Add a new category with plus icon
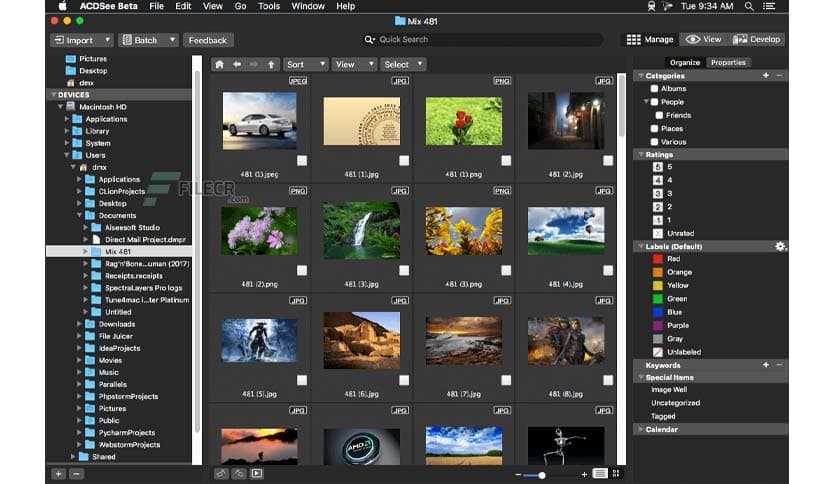The width and height of the screenshot is (836, 484). [766, 76]
